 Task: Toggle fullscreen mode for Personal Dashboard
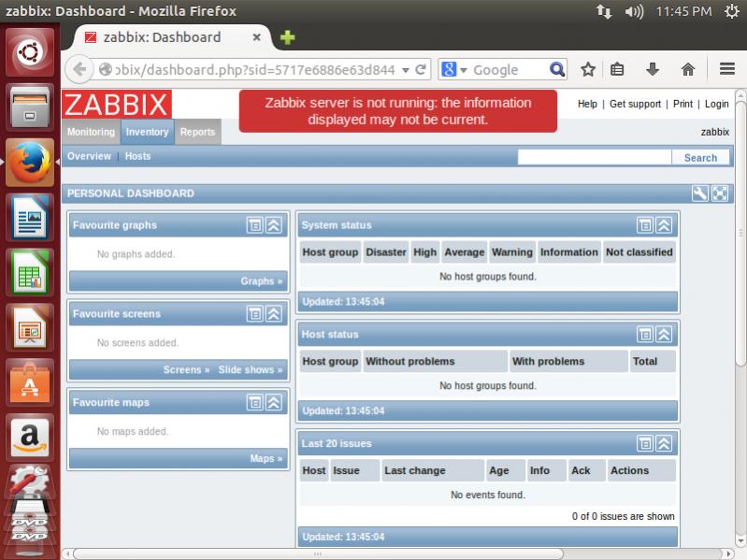pos(720,194)
